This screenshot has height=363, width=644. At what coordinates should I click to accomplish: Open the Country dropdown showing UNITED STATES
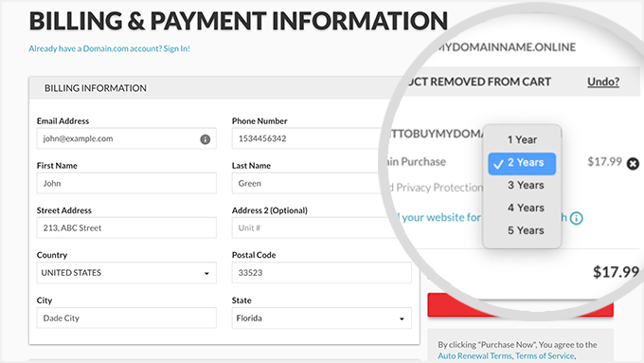127,273
